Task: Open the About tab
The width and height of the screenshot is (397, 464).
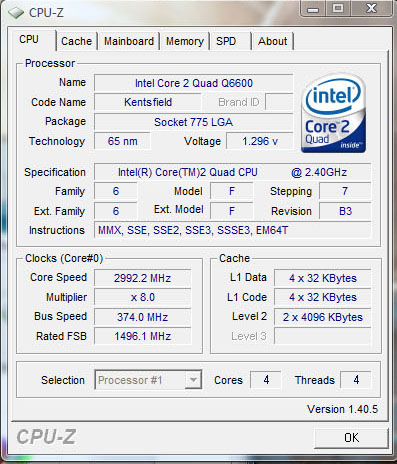Action: pyautogui.click(x=272, y=41)
